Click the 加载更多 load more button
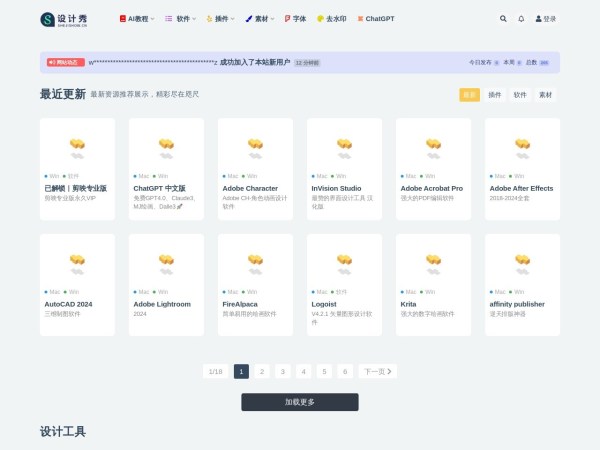The height and width of the screenshot is (450, 600). [300, 402]
